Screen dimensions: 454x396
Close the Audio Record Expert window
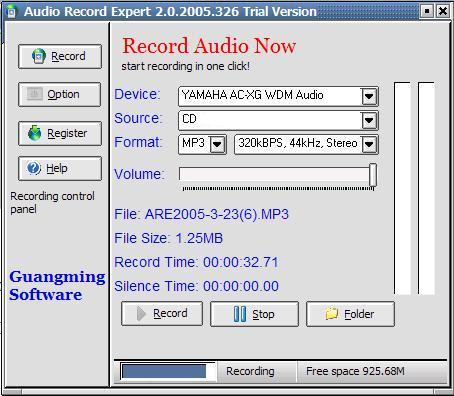click(x=443, y=11)
